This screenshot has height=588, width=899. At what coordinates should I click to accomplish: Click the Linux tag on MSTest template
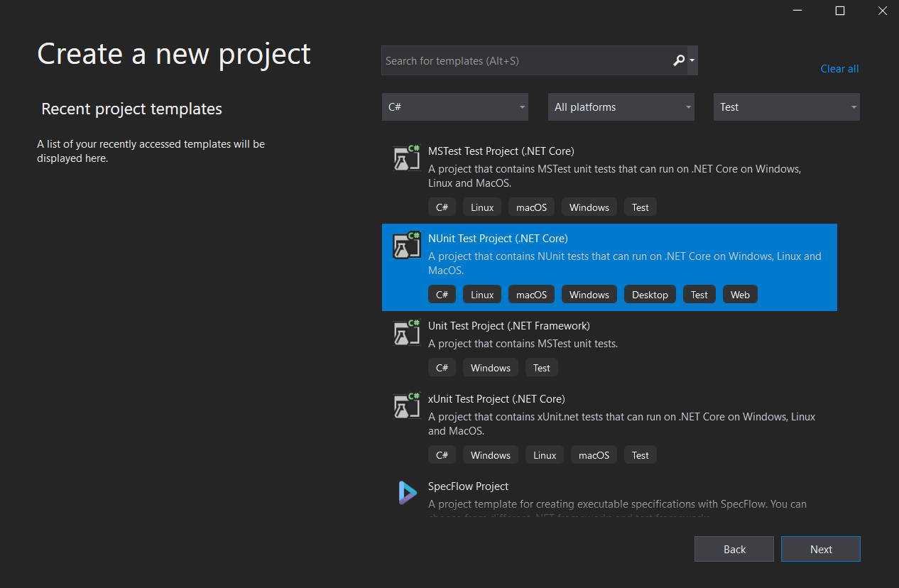[x=481, y=207]
